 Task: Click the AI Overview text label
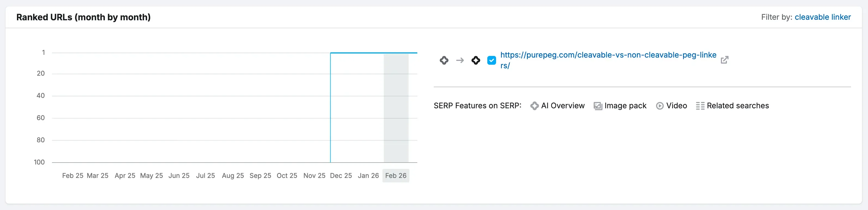pos(563,106)
